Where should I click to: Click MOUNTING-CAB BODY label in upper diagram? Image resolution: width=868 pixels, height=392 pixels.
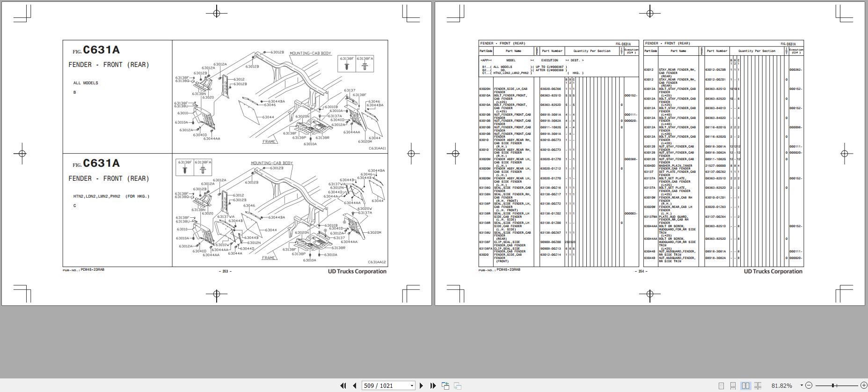click(x=310, y=53)
